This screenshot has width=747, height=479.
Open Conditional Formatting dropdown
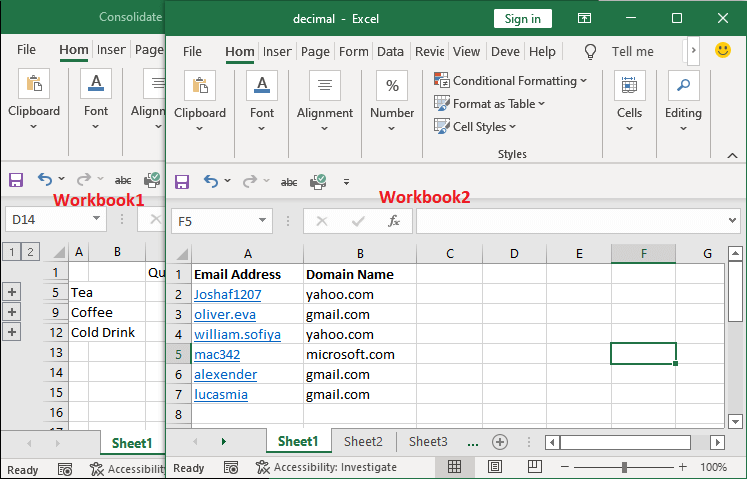tap(510, 81)
